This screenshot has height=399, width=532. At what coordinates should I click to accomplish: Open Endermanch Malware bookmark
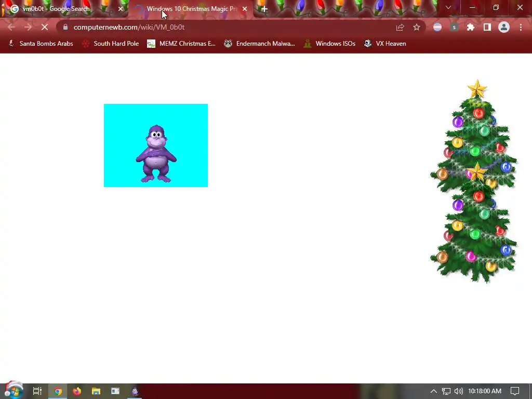(x=259, y=44)
